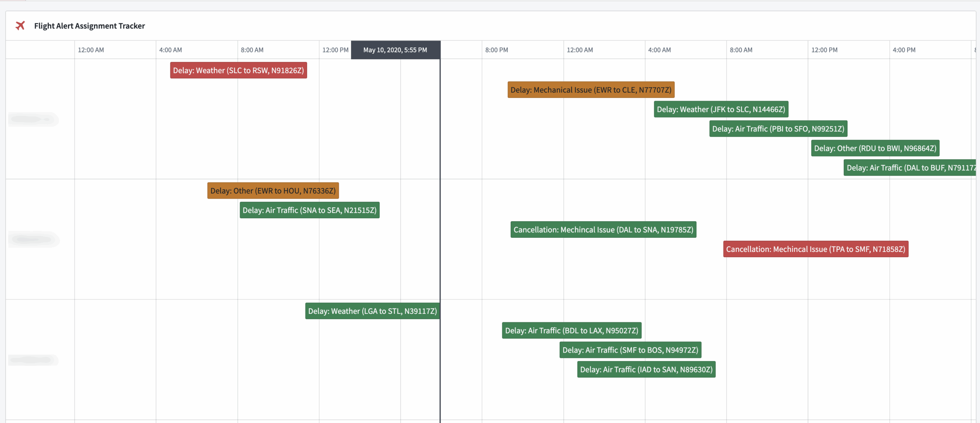Screen dimensions: 980x423
Task: Click the 12:00 AM timeline header label
Action: click(x=91, y=49)
